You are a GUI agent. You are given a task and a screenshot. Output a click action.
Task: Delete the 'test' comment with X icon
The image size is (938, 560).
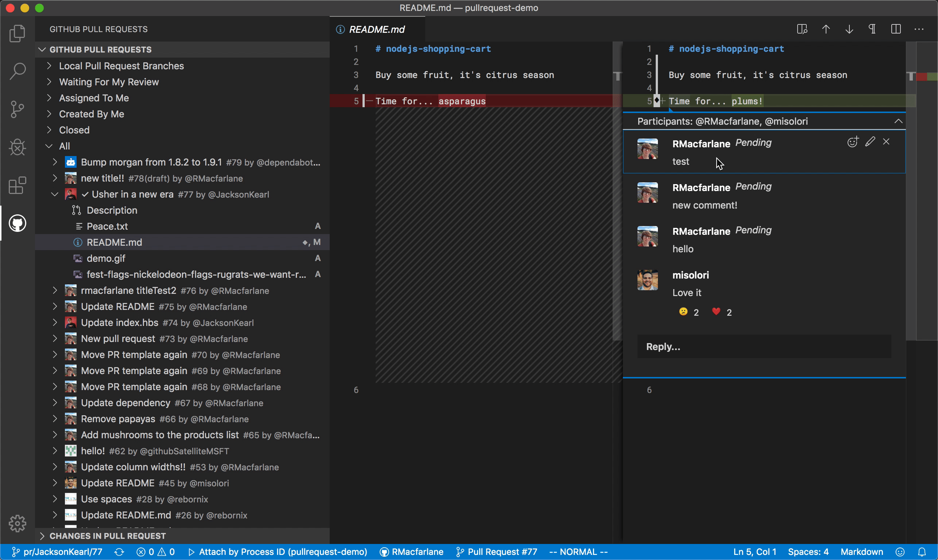(x=886, y=142)
